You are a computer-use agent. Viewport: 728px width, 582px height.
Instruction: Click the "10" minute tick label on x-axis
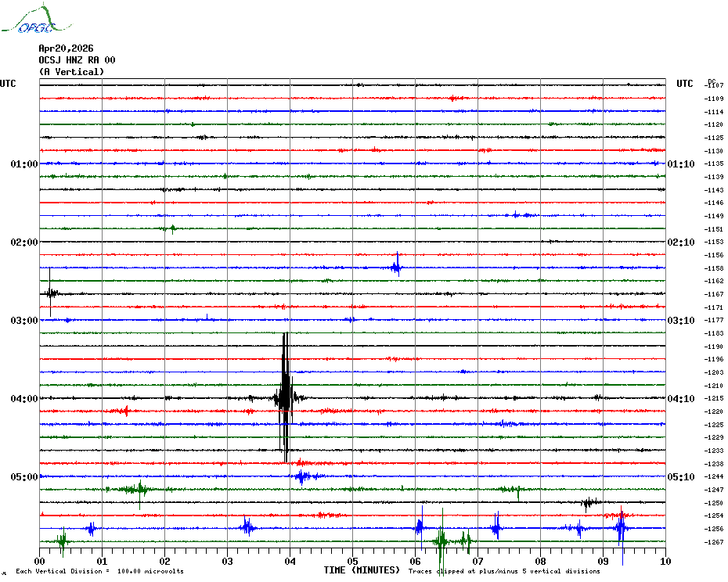click(666, 561)
